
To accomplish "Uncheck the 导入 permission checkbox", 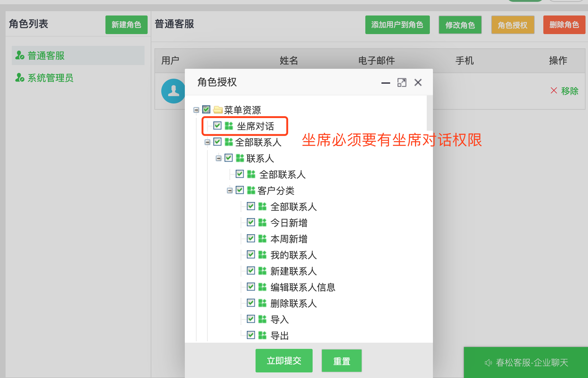I will click(251, 319).
